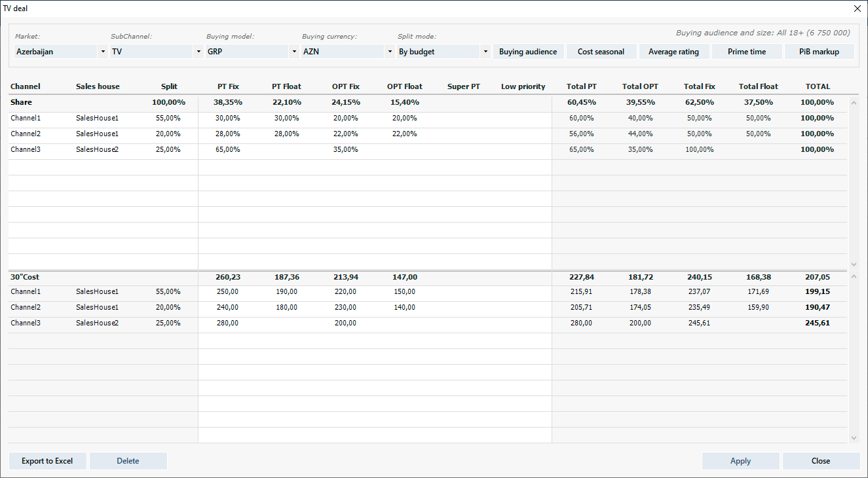
Task: Select Channel2 in the Share table
Action: (x=26, y=134)
